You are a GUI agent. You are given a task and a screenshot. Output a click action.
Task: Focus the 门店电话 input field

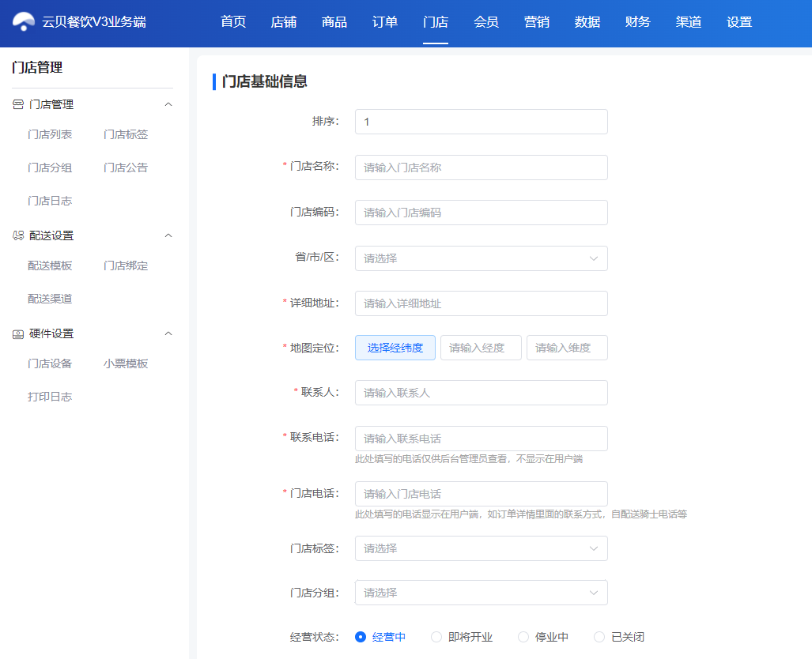coord(481,494)
